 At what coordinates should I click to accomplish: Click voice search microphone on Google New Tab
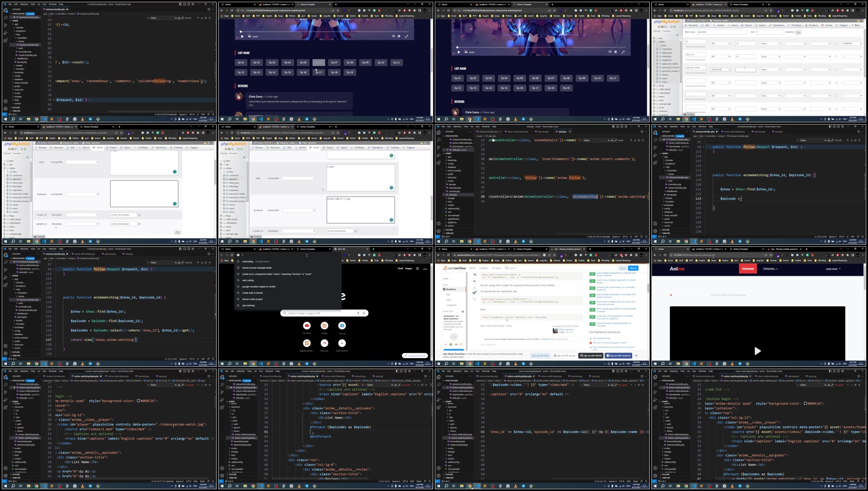tap(358, 313)
